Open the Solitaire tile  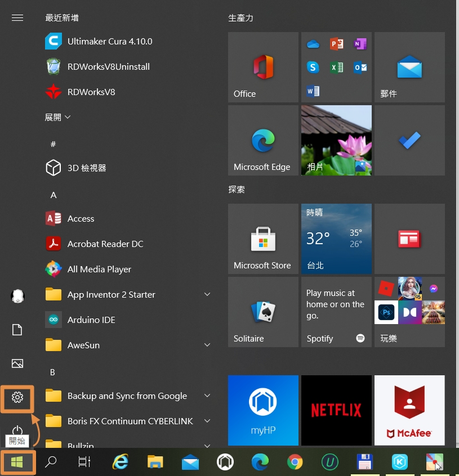point(263,312)
